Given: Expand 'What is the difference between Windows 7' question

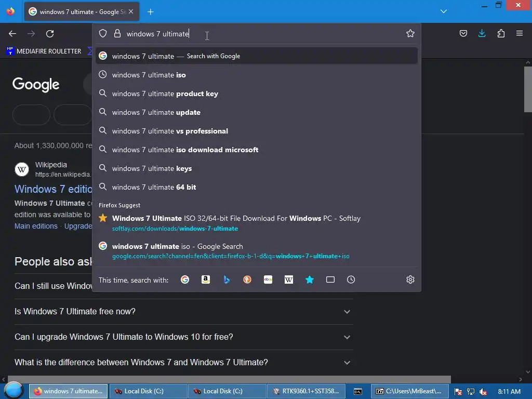Looking at the screenshot, I should pyautogui.click(x=183, y=362).
